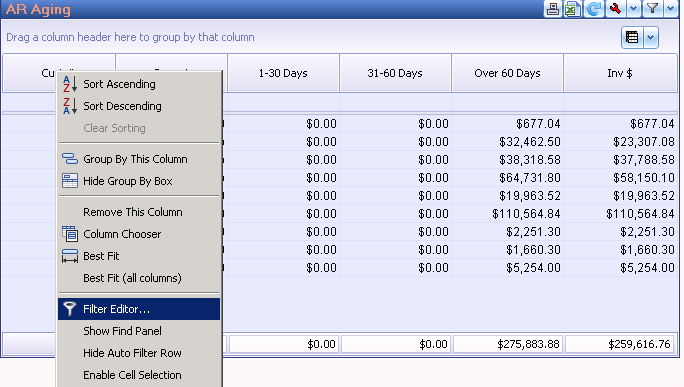The height and width of the screenshot is (387, 684).
Task: Open Filter Editor from the context menu
Action: [x=139, y=309]
